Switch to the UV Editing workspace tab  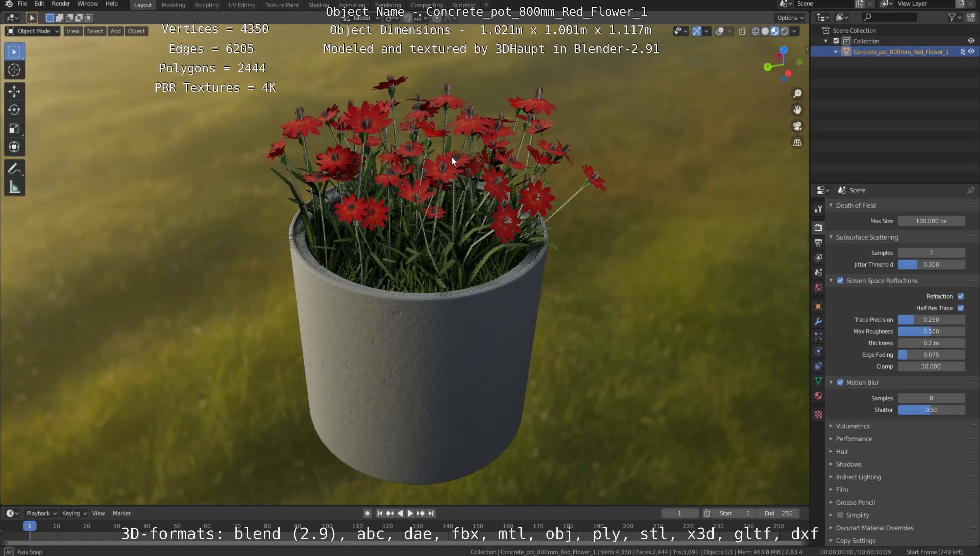point(242,5)
